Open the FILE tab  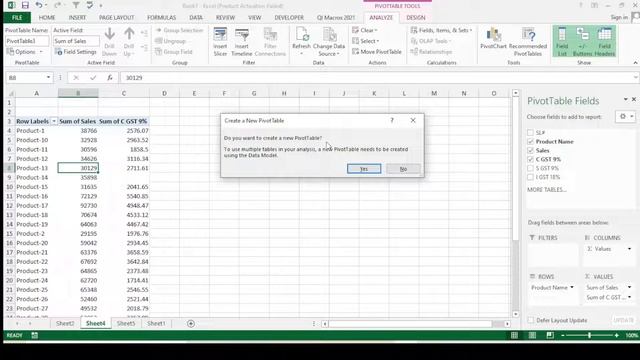click(17, 18)
